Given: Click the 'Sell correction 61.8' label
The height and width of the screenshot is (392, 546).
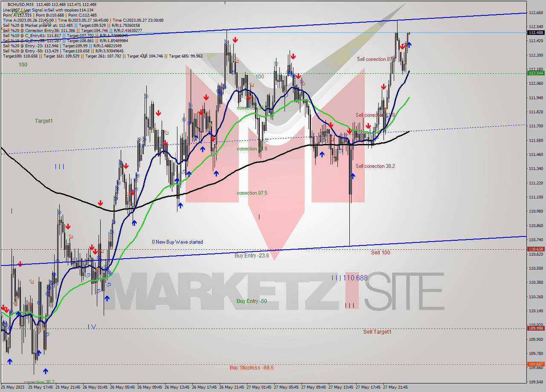Looking at the screenshot, I should [x=375, y=115].
